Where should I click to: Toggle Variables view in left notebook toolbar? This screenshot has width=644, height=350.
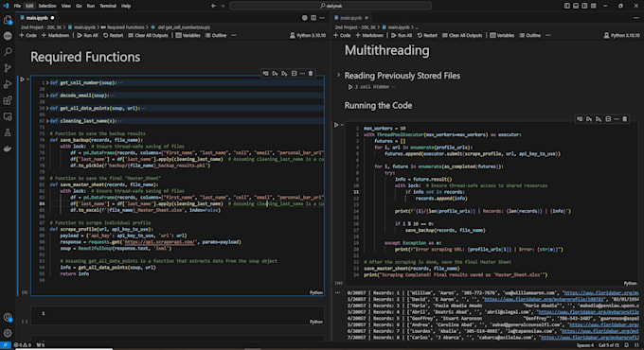188,36
